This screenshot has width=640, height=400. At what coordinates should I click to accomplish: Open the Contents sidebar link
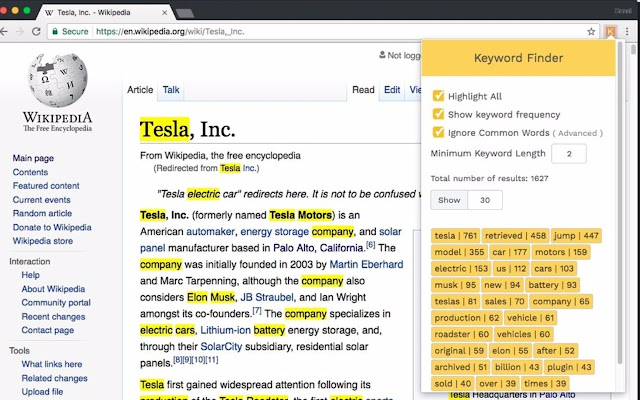tap(30, 172)
